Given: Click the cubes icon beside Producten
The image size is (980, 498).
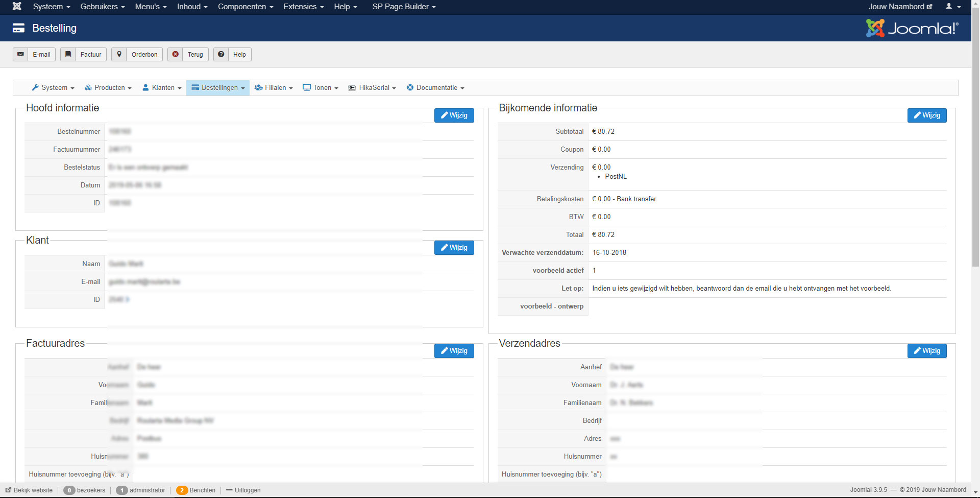Looking at the screenshot, I should tap(88, 87).
